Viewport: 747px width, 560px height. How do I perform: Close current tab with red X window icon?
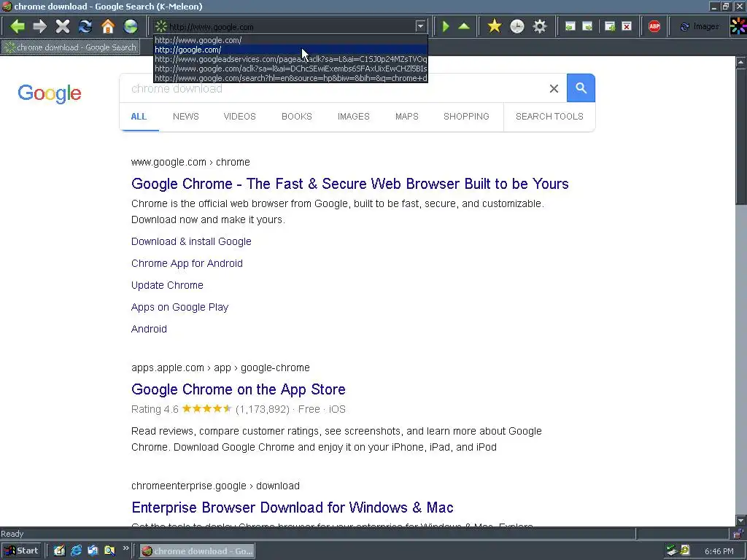pyautogui.click(x=627, y=26)
